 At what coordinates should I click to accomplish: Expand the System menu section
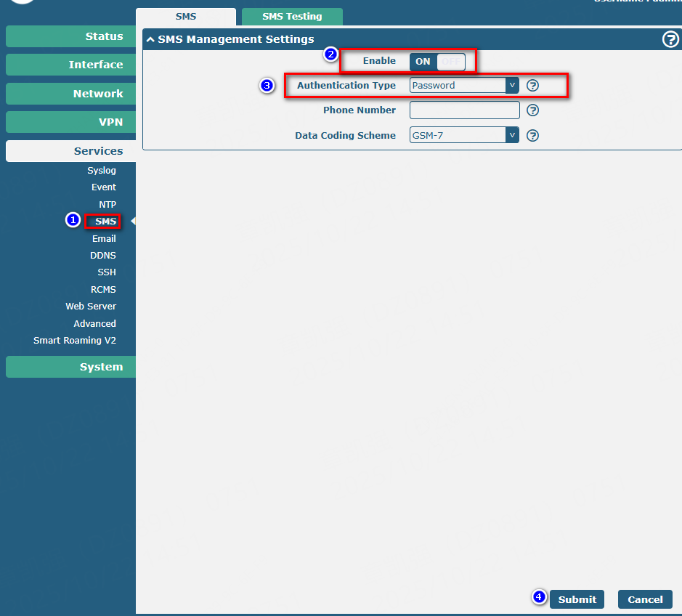coord(71,367)
